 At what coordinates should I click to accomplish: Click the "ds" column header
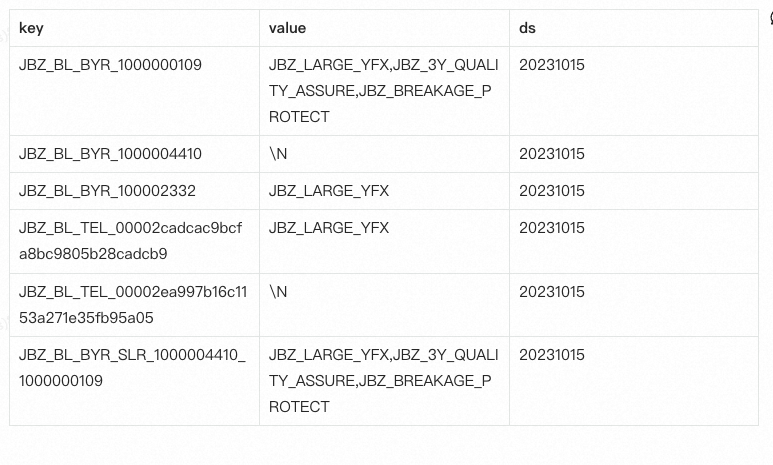(x=527, y=28)
